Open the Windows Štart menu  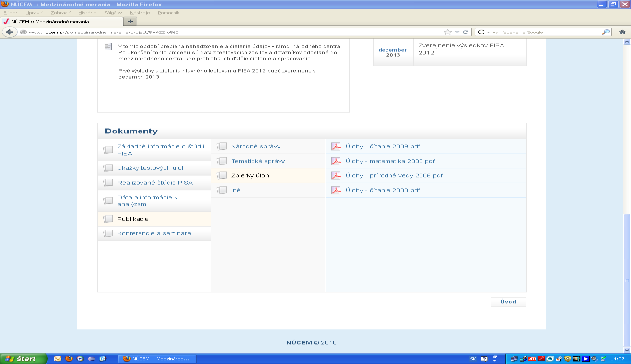click(x=24, y=359)
